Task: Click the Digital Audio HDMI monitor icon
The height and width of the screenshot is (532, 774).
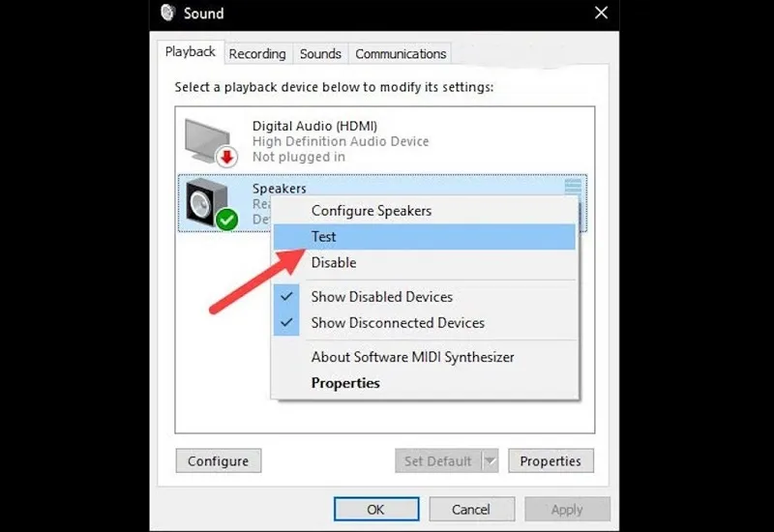Action: pos(207,139)
